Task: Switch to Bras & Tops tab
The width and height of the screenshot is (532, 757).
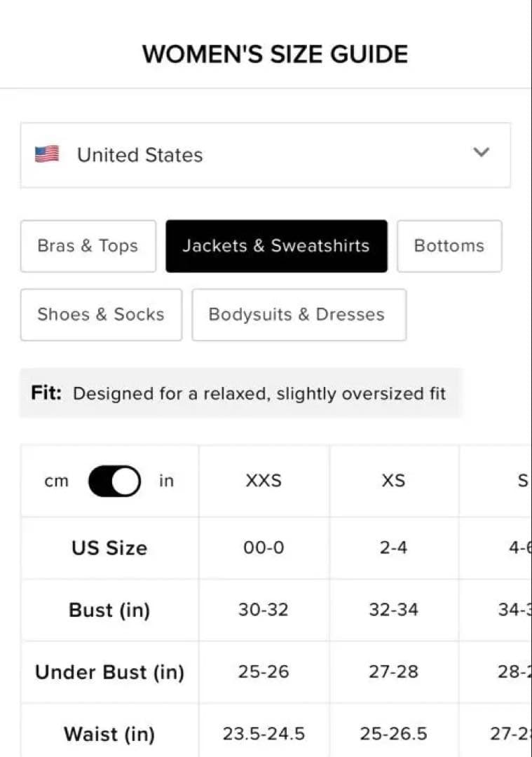Action: [88, 246]
